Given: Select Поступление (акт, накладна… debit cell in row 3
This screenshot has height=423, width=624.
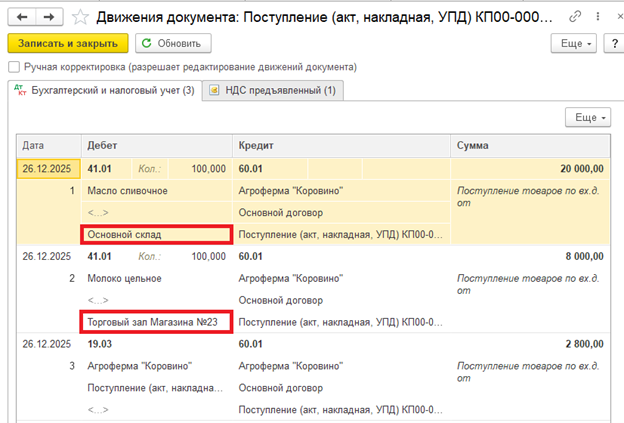Looking at the screenshot, I should (x=157, y=388).
